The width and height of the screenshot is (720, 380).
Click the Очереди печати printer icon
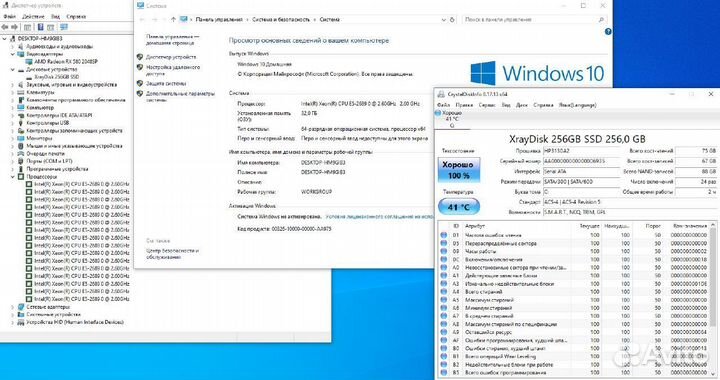(x=21, y=154)
